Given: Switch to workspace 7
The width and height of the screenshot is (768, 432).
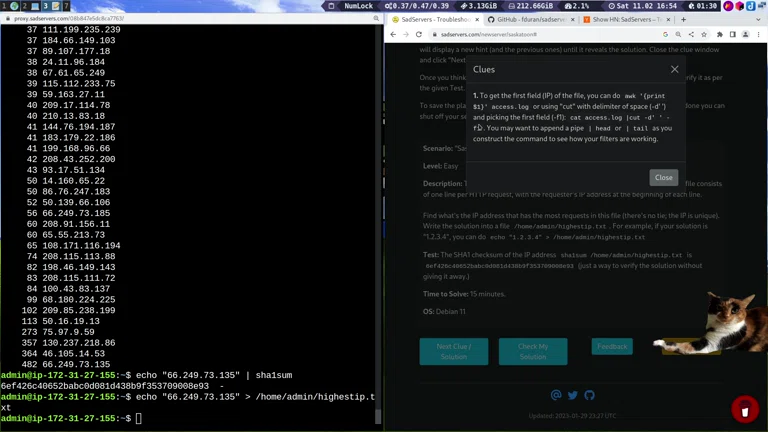Looking at the screenshot, I should (x=66, y=6).
